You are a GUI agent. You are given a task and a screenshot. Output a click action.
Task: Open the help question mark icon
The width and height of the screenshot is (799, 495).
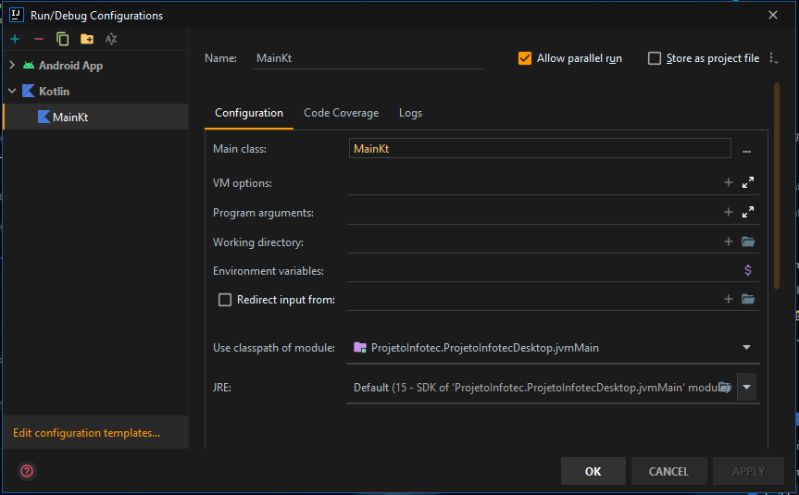pos(26,471)
